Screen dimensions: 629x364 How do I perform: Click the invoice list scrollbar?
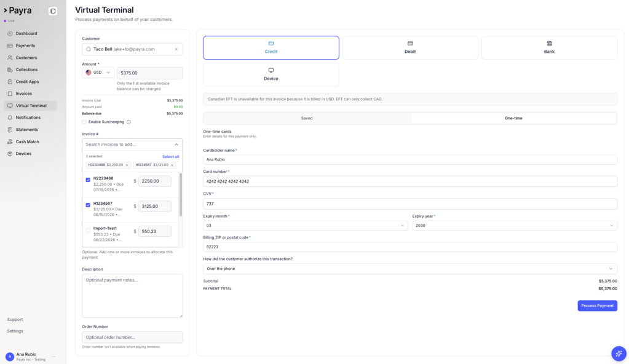[x=181, y=195]
